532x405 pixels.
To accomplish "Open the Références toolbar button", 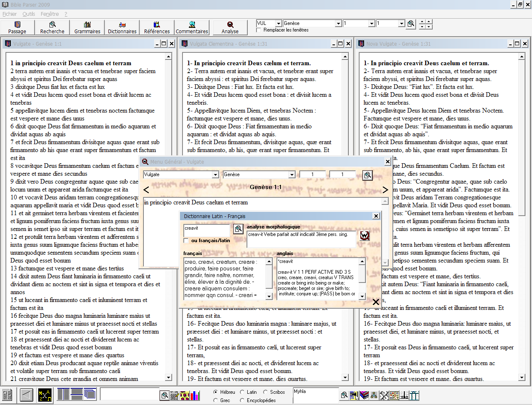I will click(157, 27).
